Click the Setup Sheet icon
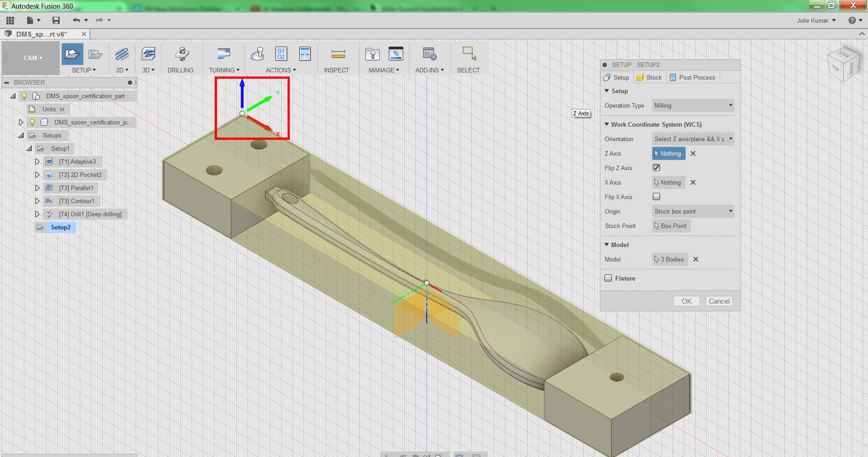Image resolution: width=868 pixels, height=457 pixels. tap(305, 54)
